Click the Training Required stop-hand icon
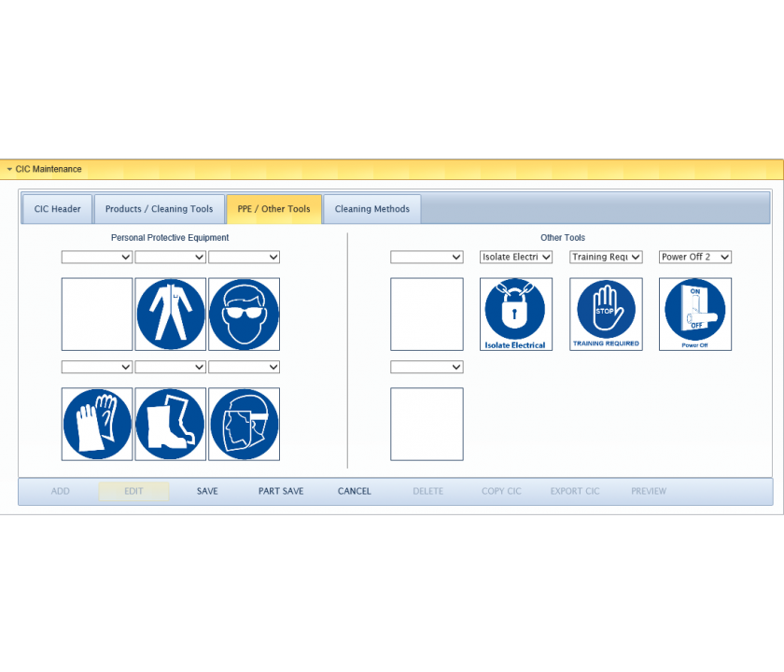The image size is (784, 672). [606, 314]
